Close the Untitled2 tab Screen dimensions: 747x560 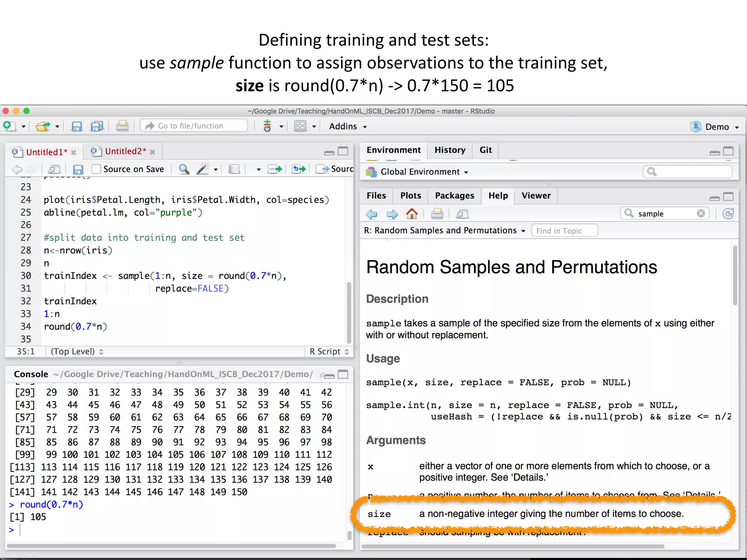[152, 152]
